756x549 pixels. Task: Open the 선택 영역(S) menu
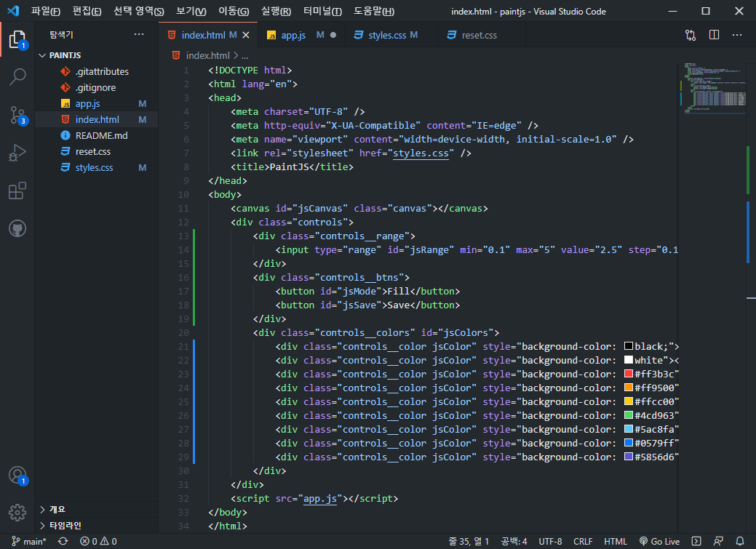pos(139,11)
